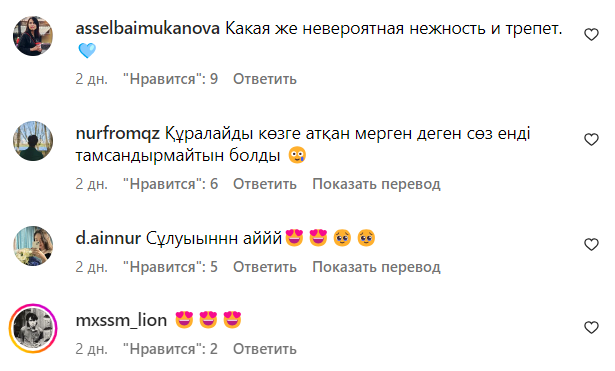615x371 pixels.
Task: Open nurfromqz's avatar
Action: pos(33,141)
